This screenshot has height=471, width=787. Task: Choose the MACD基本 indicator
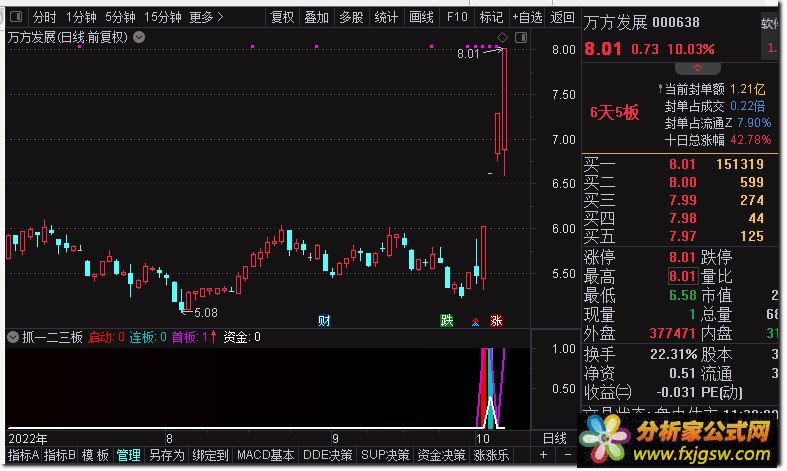coord(266,455)
